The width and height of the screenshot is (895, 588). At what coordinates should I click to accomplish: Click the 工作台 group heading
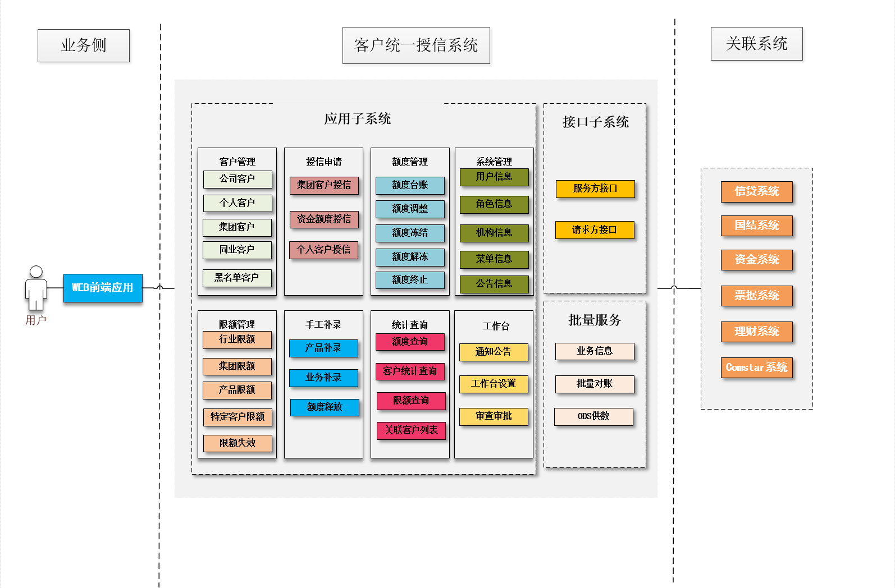point(496,326)
